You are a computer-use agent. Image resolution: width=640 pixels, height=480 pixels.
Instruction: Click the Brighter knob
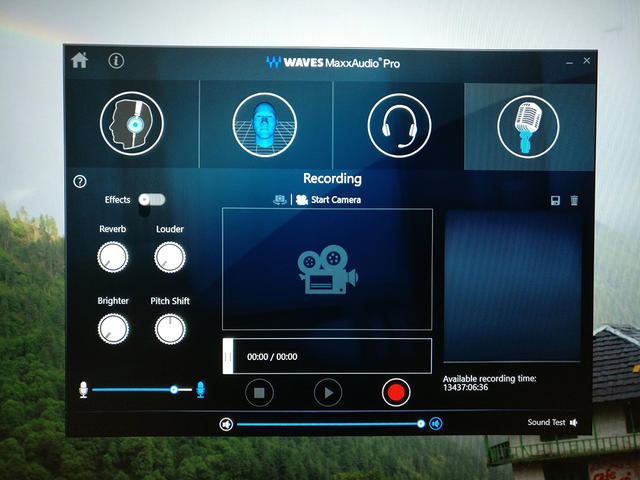click(113, 329)
